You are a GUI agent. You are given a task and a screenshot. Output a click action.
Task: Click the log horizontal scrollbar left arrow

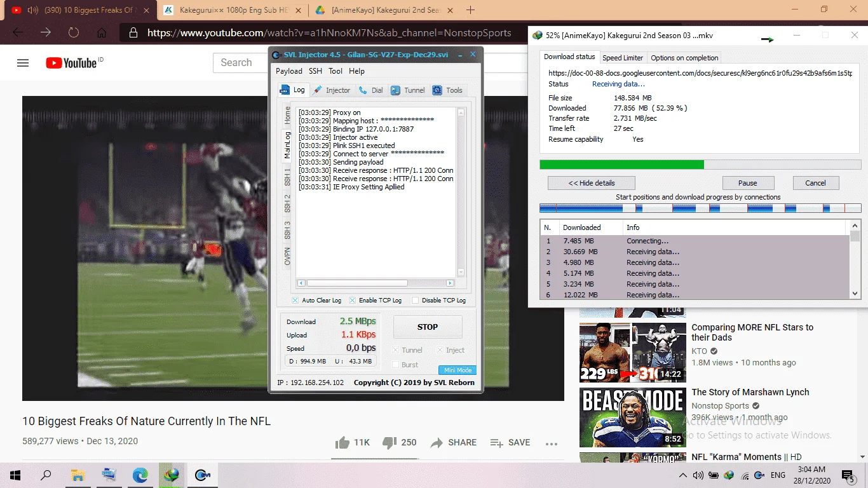[302, 283]
